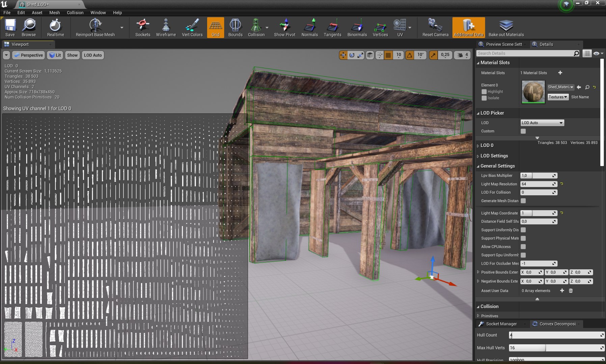Display vertex Normals
This screenshot has width=606, height=364.
(309, 28)
